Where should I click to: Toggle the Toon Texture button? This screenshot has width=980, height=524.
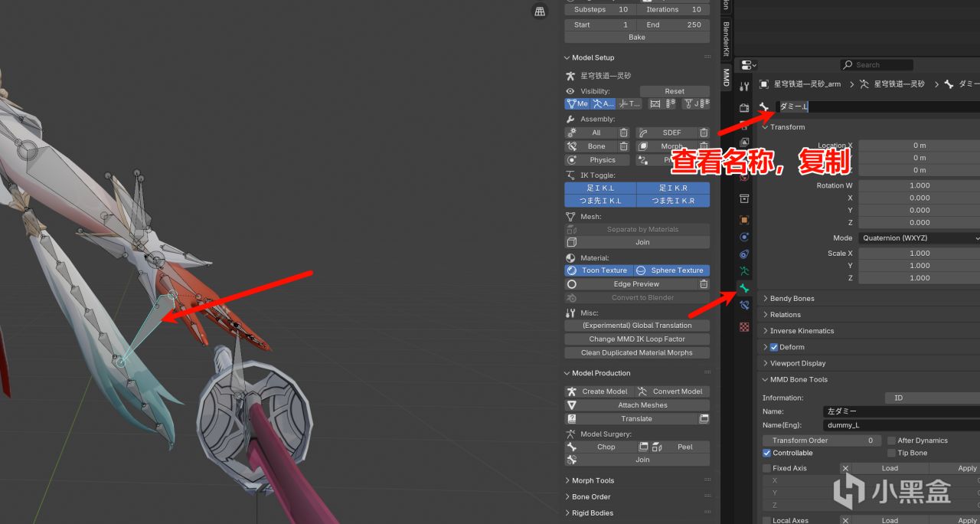coord(599,270)
